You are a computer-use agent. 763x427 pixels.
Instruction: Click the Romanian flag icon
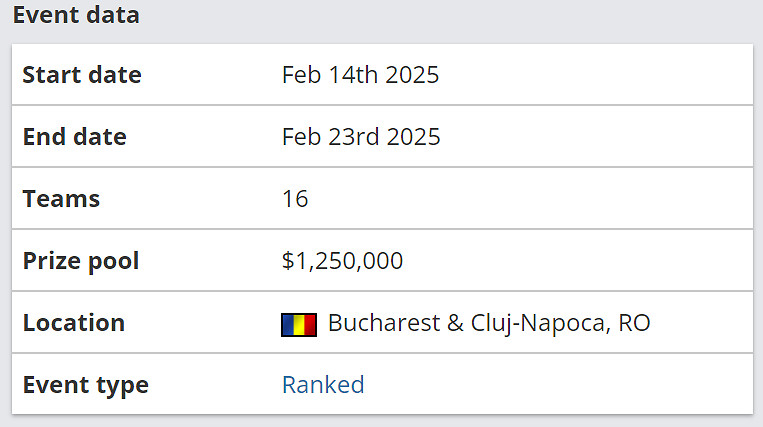[x=299, y=324]
